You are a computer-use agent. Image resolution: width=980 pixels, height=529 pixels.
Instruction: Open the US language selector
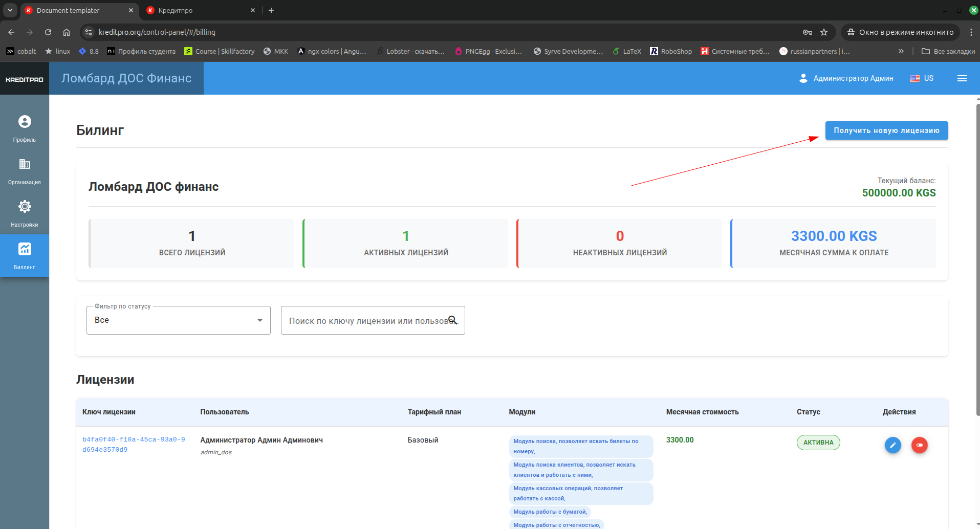(922, 78)
